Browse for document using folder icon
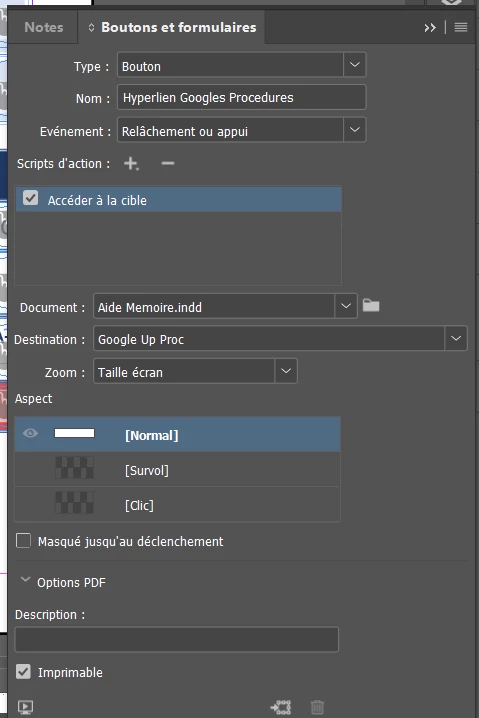Viewport: 479px width, 718px height. click(x=371, y=305)
